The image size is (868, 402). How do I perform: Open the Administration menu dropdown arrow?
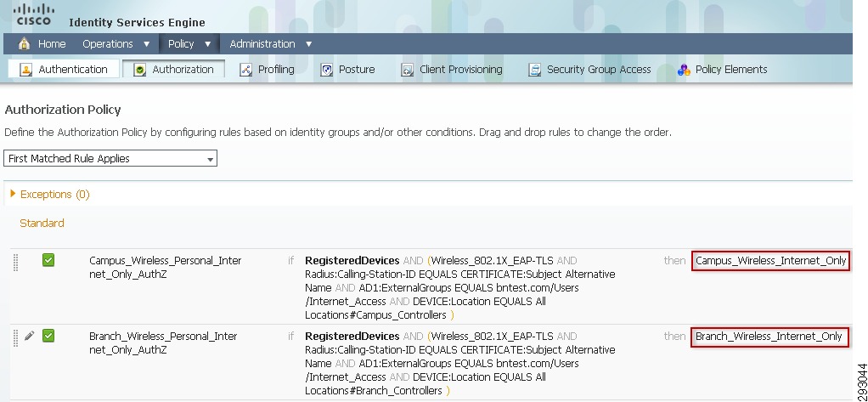[x=309, y=43]
